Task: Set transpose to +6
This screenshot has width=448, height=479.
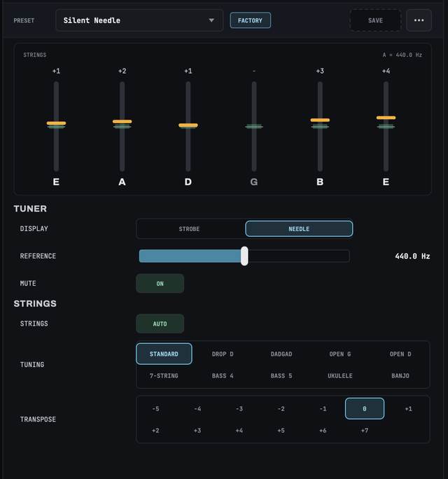Action: pos(323,431)
